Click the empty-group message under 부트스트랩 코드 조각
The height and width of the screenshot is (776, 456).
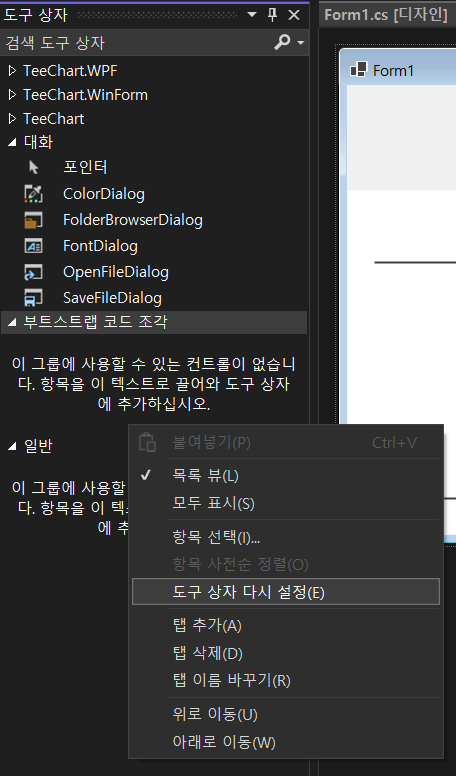point(153,384)
